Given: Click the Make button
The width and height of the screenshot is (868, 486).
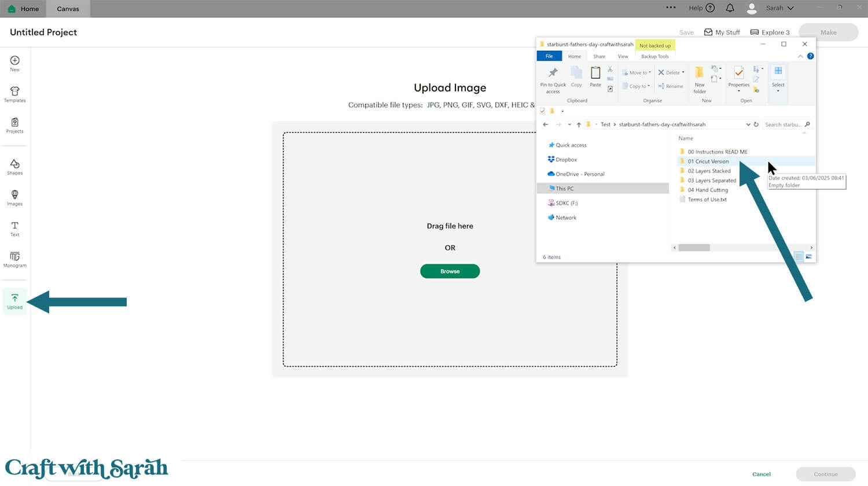Looking at the screenshot, I should point(829,32).
